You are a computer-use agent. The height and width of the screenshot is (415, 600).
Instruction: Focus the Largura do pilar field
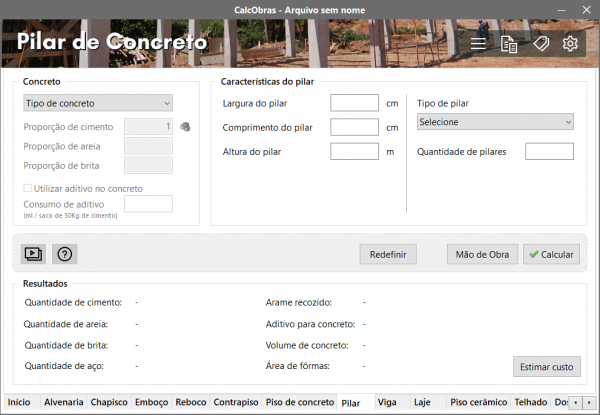(354, 103)
